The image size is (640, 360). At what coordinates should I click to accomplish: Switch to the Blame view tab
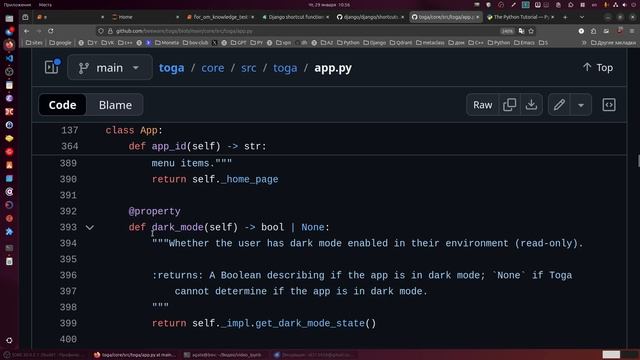115,105
